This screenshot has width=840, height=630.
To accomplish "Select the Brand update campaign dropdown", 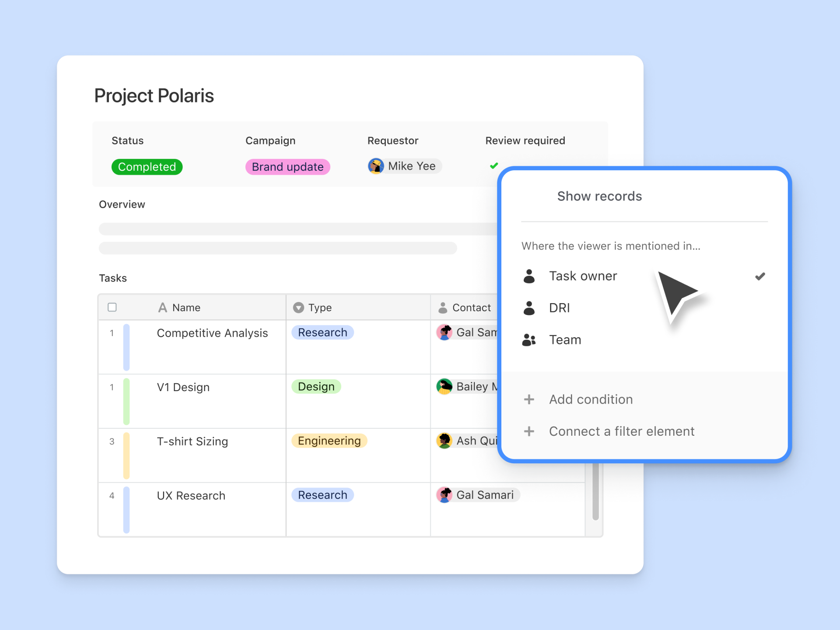I will (288, 166).
